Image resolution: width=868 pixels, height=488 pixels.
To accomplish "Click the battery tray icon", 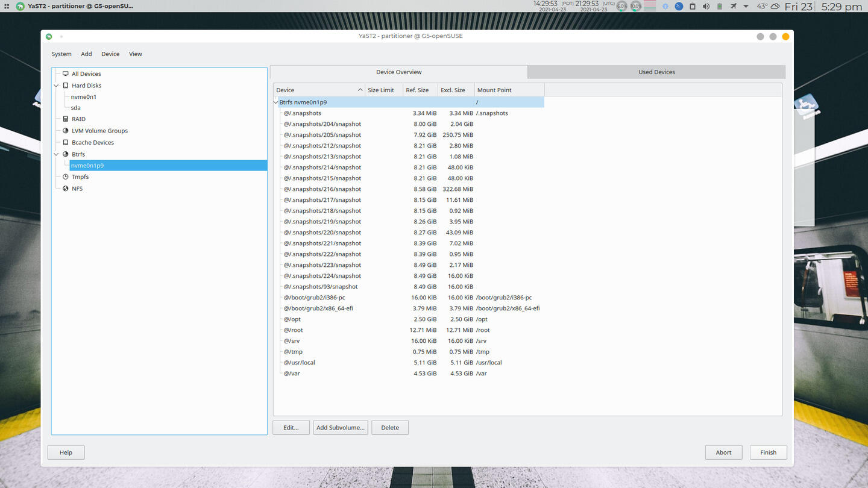I will click(719, 6).
